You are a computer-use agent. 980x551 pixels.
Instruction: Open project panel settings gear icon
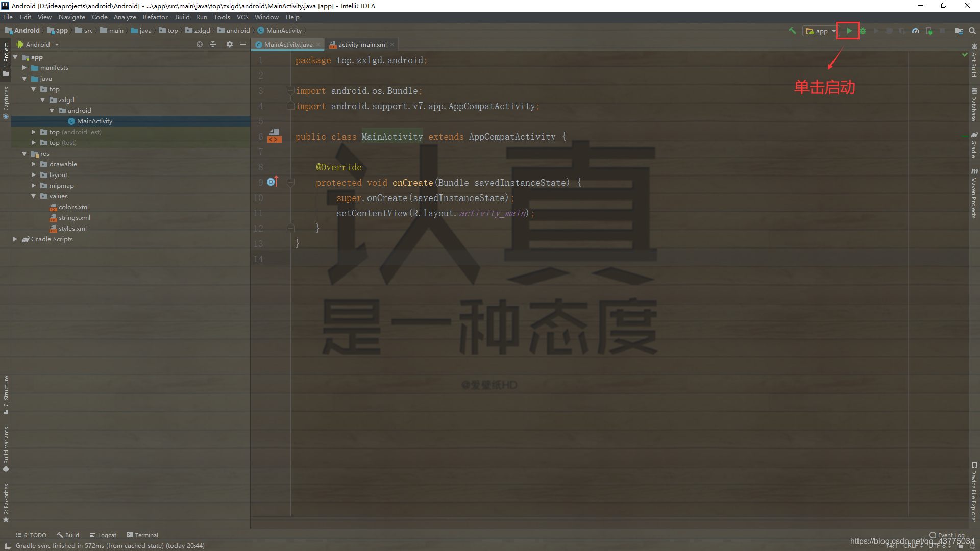click(230, 45)
